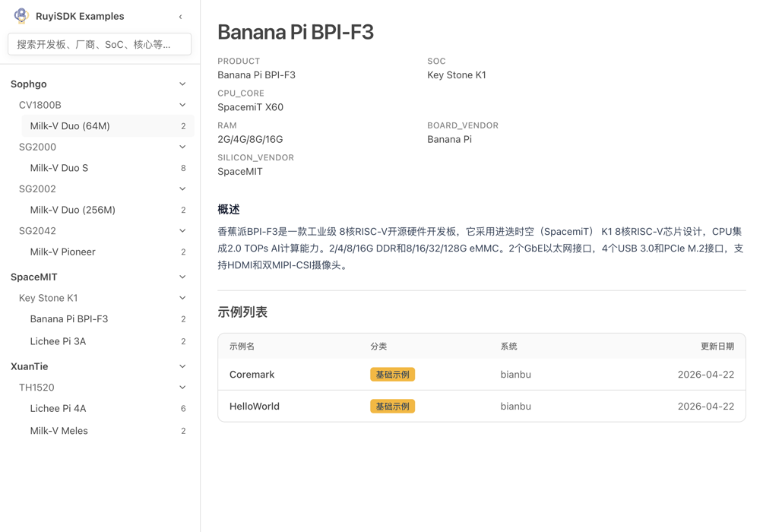Click the SG2000 SoC label
Screen dimensions: 763x532
(37, 147)
